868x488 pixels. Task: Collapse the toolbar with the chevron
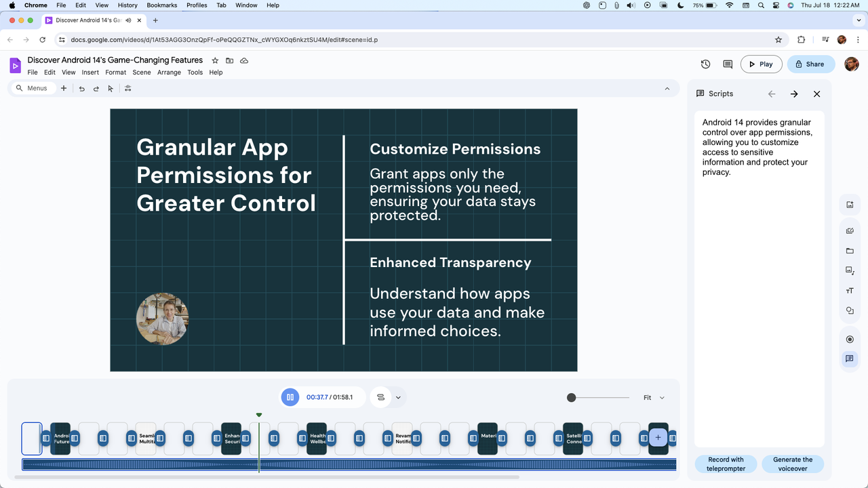coord(667,89)
